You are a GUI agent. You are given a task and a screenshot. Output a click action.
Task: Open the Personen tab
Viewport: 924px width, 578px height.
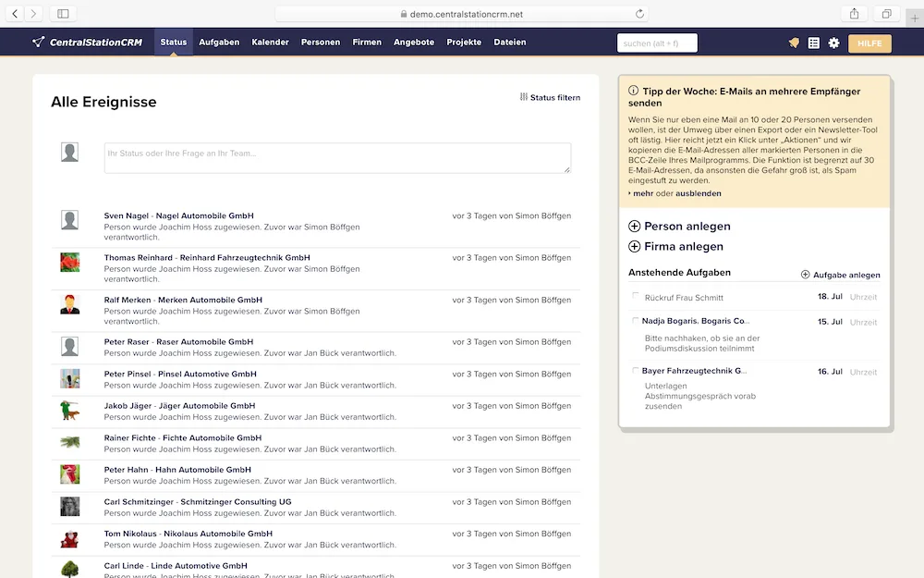click(321, 42)
